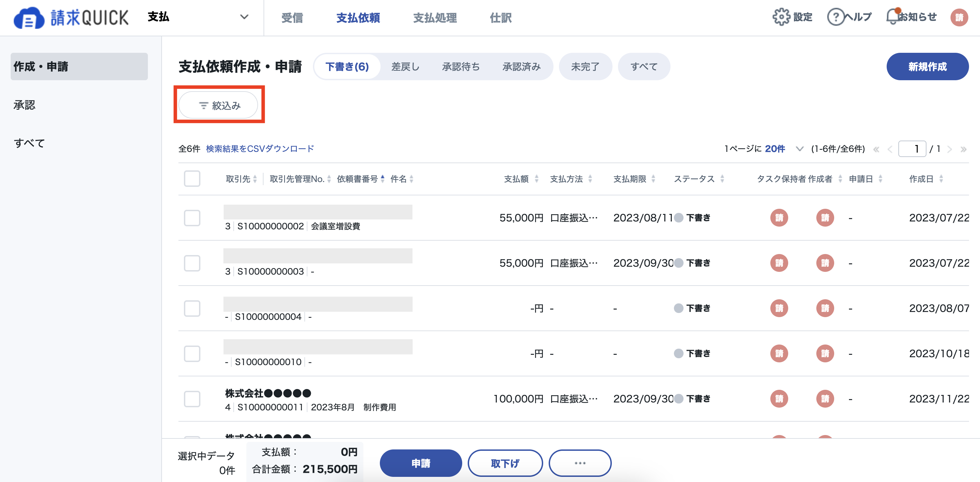This screenshot has width=980, height=482.
Task: Open the 支払依頼 tab
Action: coord(358,17)
